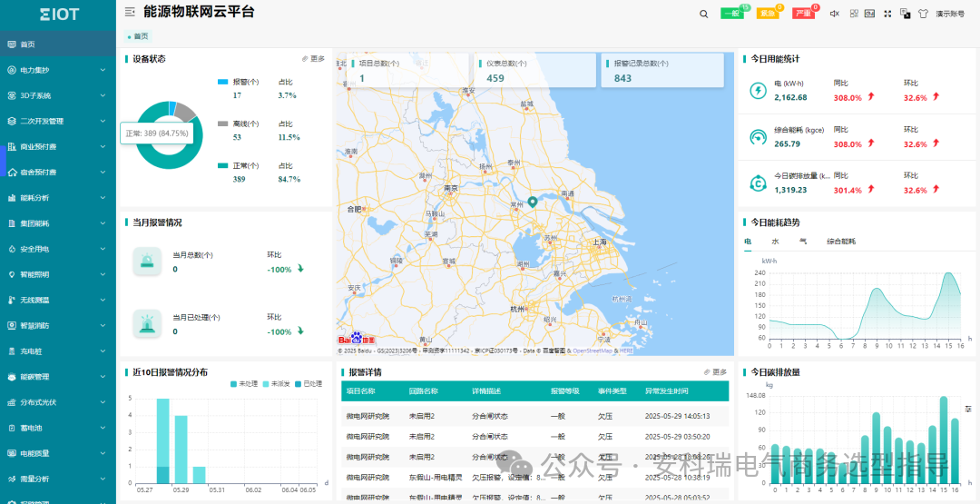Open the search magnifier icon

(x=704, y=14)
